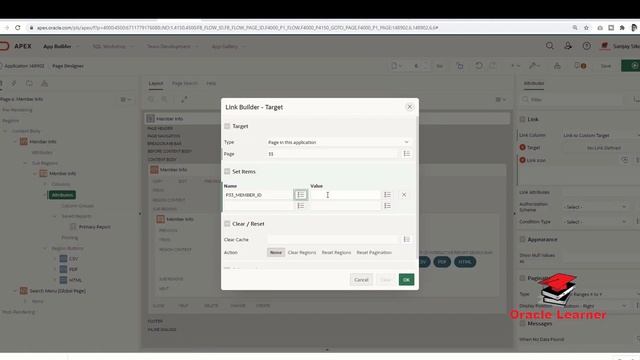Collapse the Target section in Link Builder
Viewport: 640px width, 360px height.
click(x=227, y=126)
